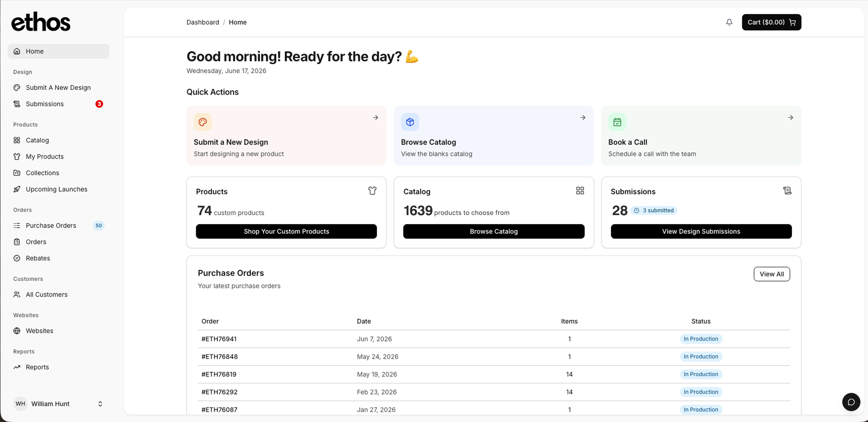Screen dimensions: 868x422
Task: Click the ethos logo
Action: coord(41,22)
